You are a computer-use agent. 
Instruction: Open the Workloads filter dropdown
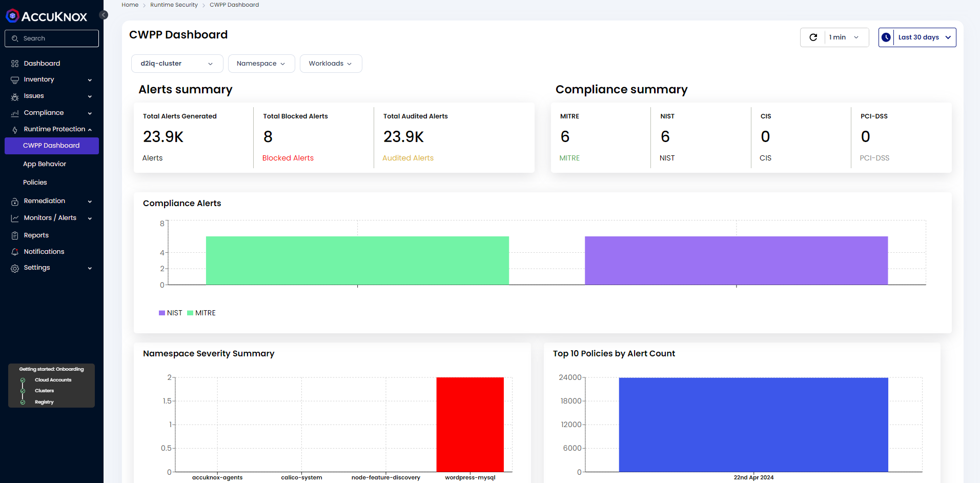[x=331, y=64]
